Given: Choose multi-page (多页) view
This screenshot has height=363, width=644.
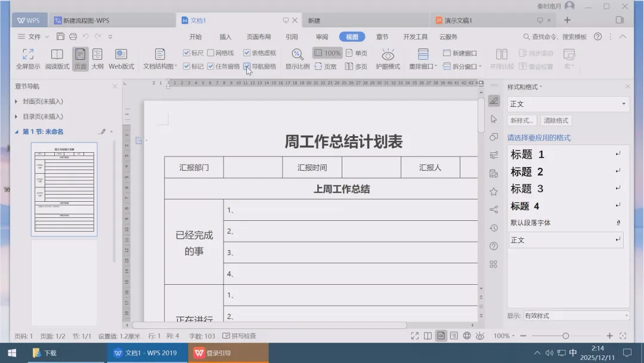Looking at the screenshot, I should [x=357, y=66].
